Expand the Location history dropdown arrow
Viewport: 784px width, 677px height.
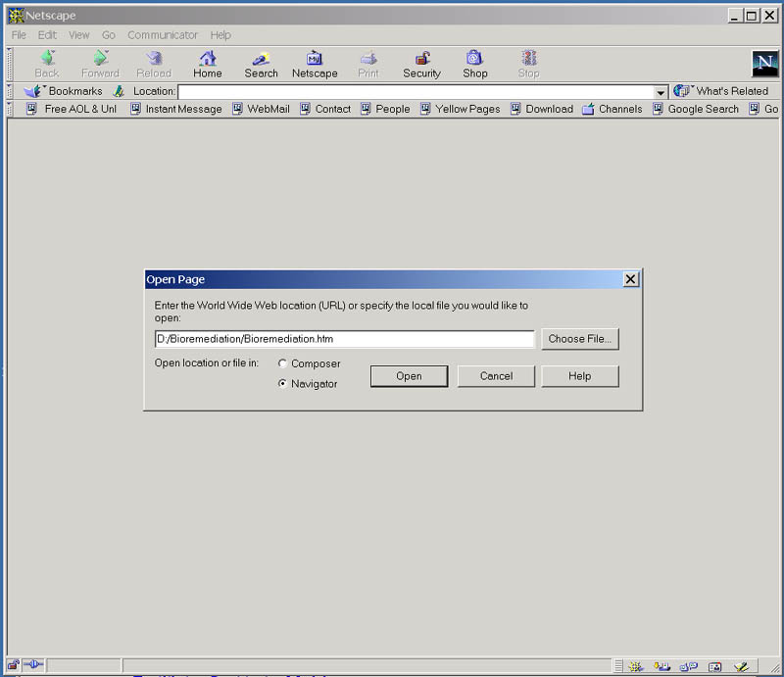tap(661, 92)
